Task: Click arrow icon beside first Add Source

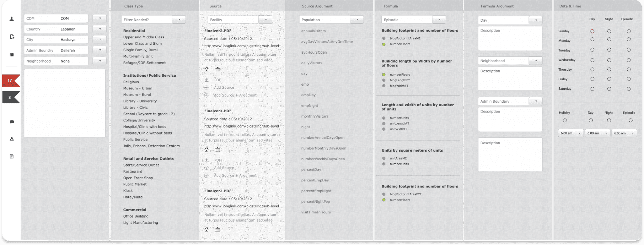Action: coord(206,87)
